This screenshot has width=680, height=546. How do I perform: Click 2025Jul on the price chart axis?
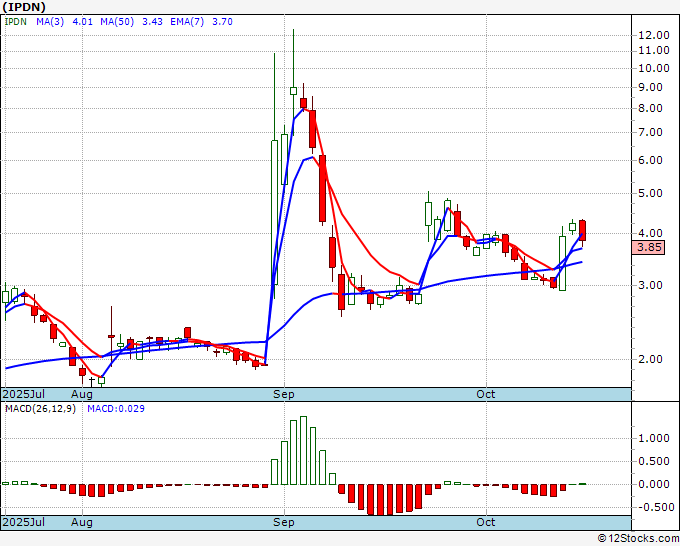[24, 394]
